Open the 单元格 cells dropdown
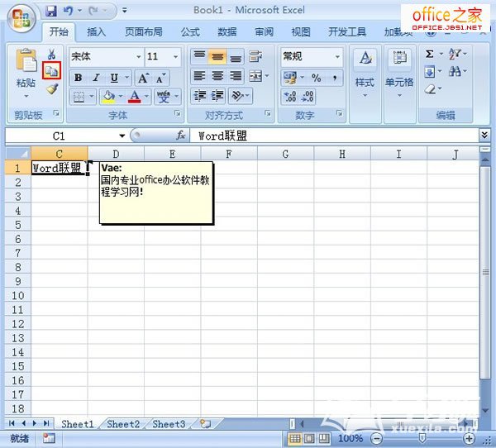Viewport: 496px width, 448px height. [x=399, y=95]
